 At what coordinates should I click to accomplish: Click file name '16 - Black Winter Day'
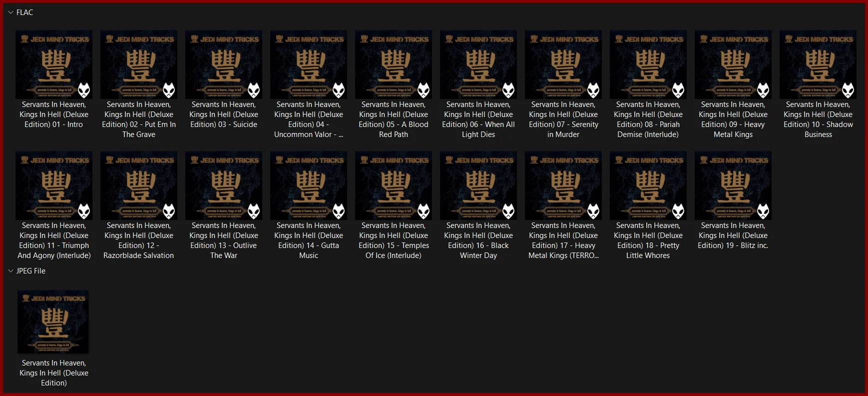coord(478,240)
